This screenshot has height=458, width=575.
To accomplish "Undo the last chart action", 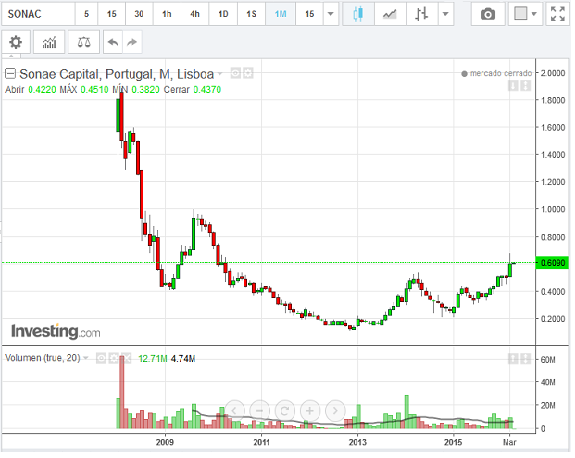I will point(113,42).
